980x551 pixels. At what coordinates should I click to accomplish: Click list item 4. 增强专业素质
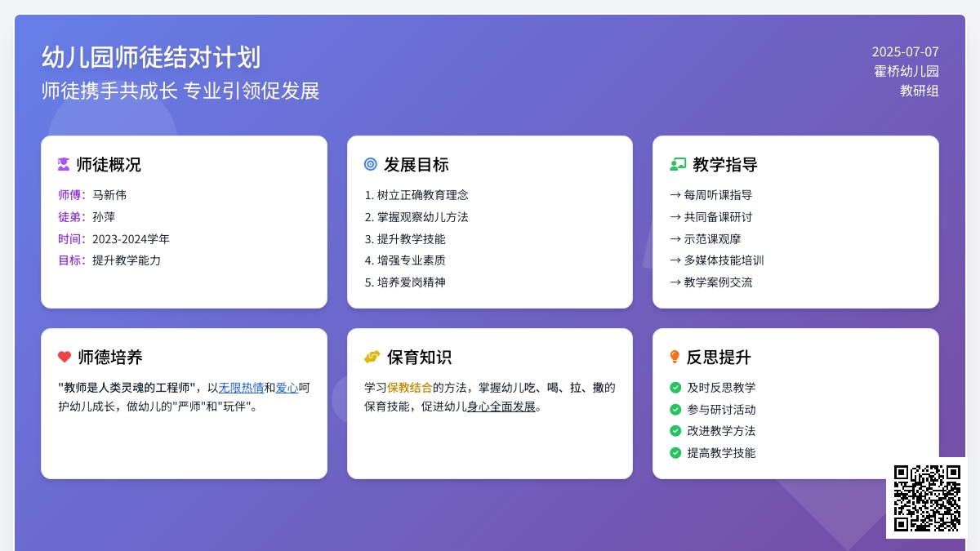click(x=405, y=260)
